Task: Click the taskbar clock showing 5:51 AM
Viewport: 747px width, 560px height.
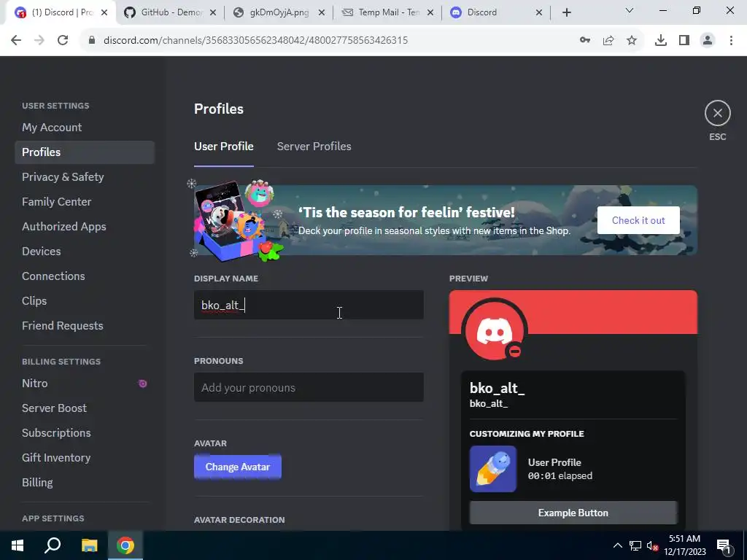Action: pos(684,545)
